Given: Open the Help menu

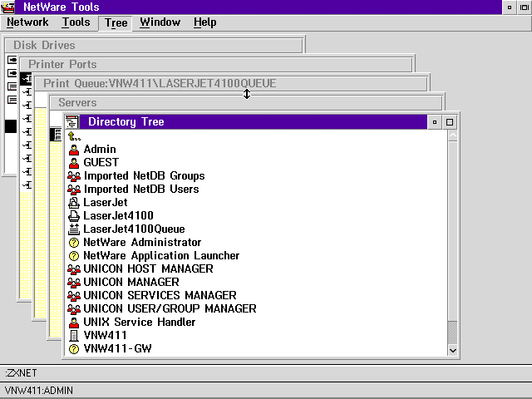Looking at the screenshot, I should [x=205, y=22].
